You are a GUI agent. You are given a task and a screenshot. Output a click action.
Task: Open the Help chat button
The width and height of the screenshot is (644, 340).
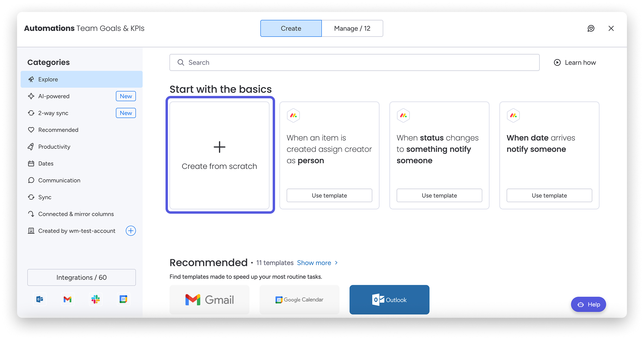588,304
